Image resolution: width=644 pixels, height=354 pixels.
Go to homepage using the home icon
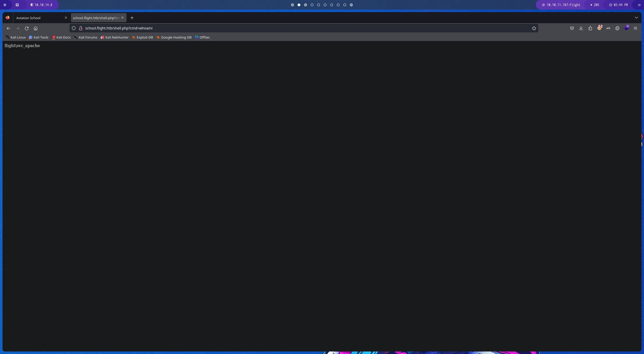[x=35, y=28]
